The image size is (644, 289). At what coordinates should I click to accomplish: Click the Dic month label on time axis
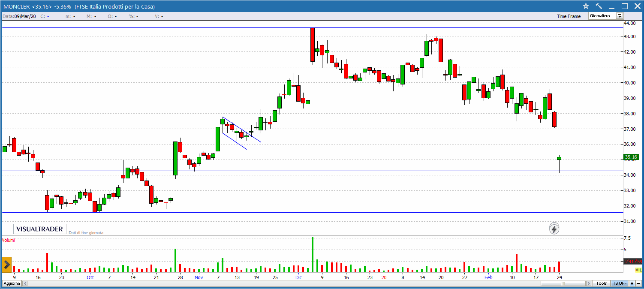[x=298, y=277]
